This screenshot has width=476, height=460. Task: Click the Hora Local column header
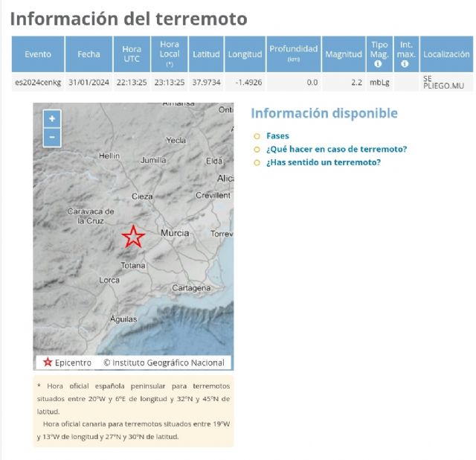[x=169, y=54]
